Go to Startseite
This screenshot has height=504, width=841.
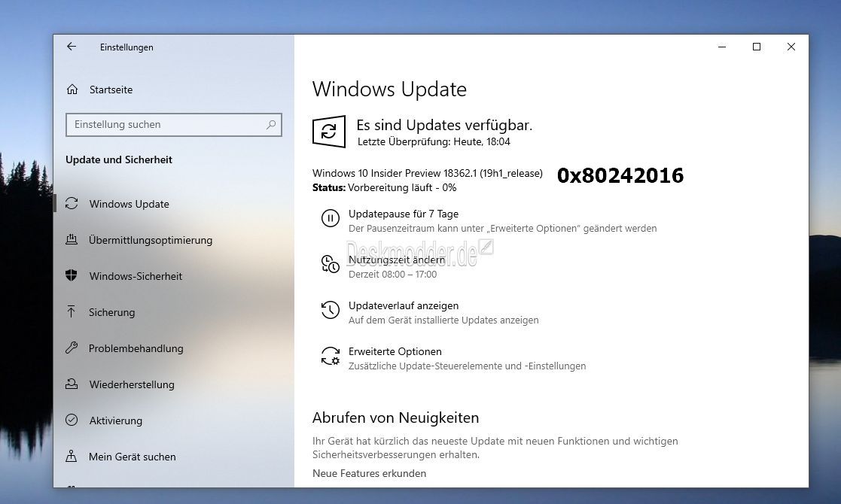pyautogui.click(x=111, y=90)
